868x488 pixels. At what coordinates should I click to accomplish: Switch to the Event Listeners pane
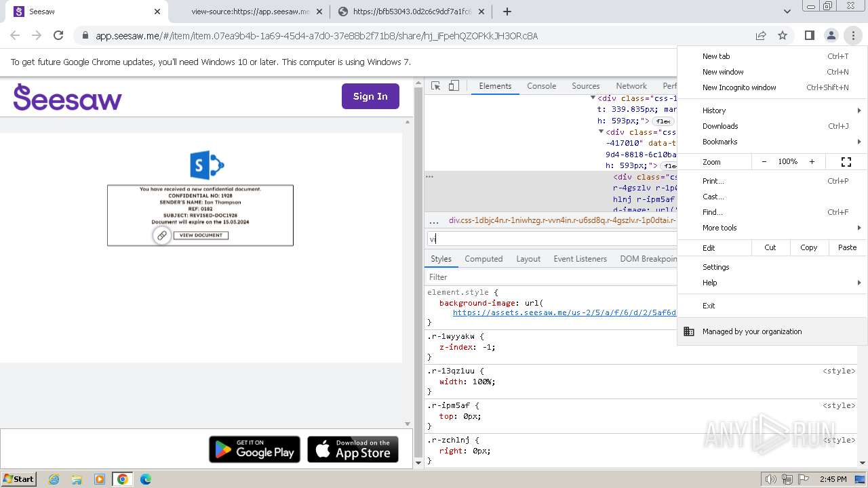(580, 259)
